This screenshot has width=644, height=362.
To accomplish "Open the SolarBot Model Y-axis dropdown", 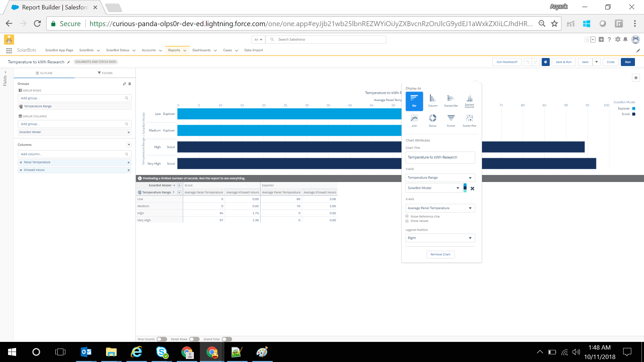I will [434, 188].
